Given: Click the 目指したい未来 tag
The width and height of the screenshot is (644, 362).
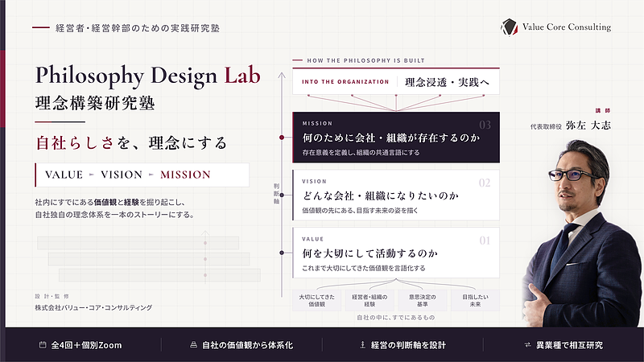Looking at the screenshot, I should (x=475, y=300).
